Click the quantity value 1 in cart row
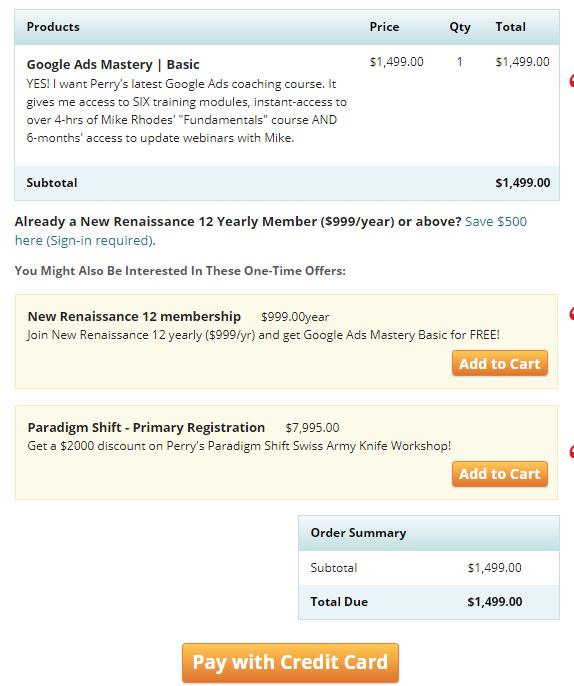 (459, 62)
